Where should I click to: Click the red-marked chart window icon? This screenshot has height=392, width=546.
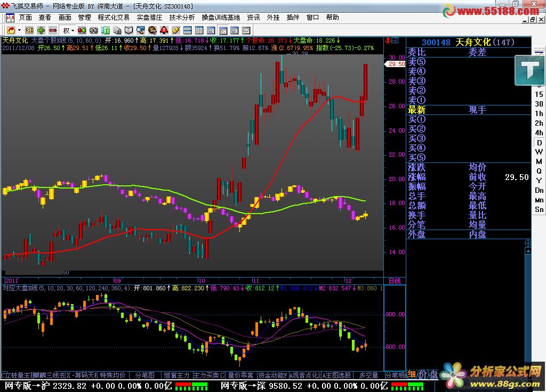click(x=223, y=30)
